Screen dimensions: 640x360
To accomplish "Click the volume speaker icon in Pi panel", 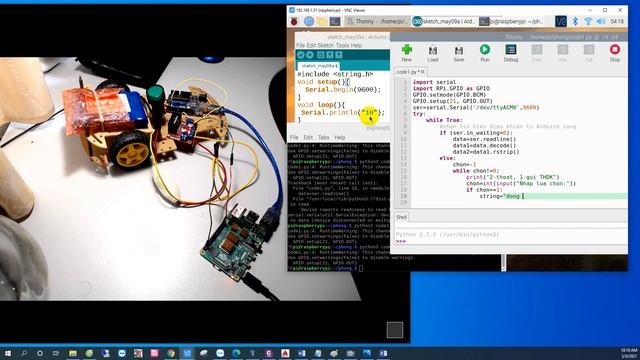I will tap(601, 21).
